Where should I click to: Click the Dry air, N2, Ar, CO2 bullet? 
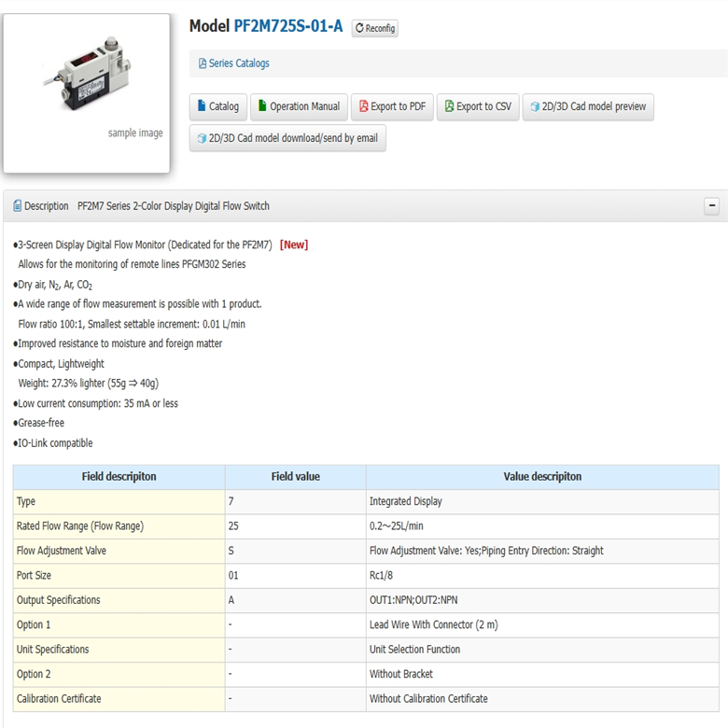pos(53,285)
